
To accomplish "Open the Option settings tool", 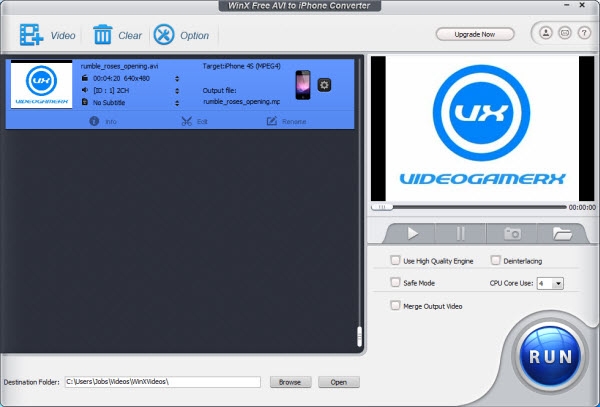I will tap(164, 35).
